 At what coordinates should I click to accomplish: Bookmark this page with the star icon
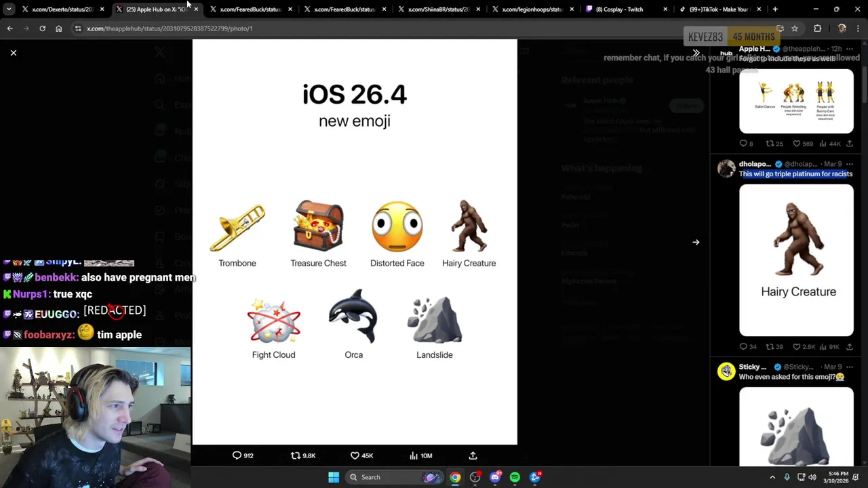pyautogui.click(x=795, y=28)
